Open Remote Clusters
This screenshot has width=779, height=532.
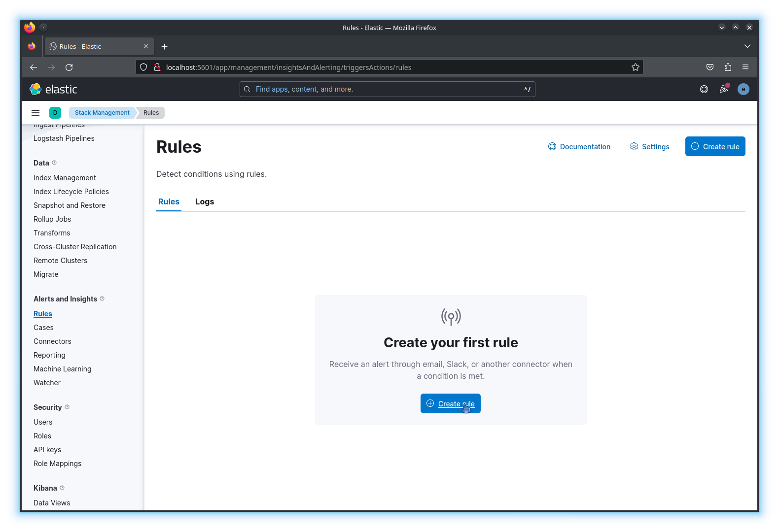tap(60, 261)
